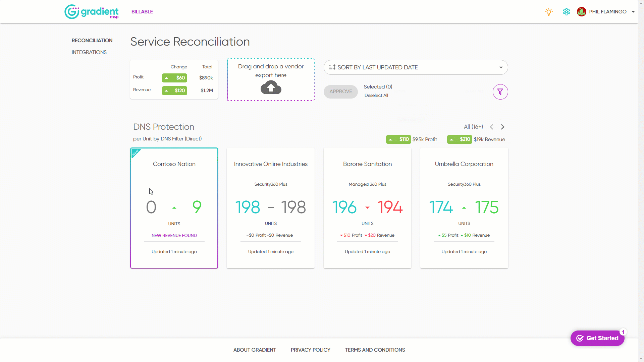Select the Contoso Nation card
This screenshot has width=644, height=362.
pyautogui.click(x=174, y=208)
